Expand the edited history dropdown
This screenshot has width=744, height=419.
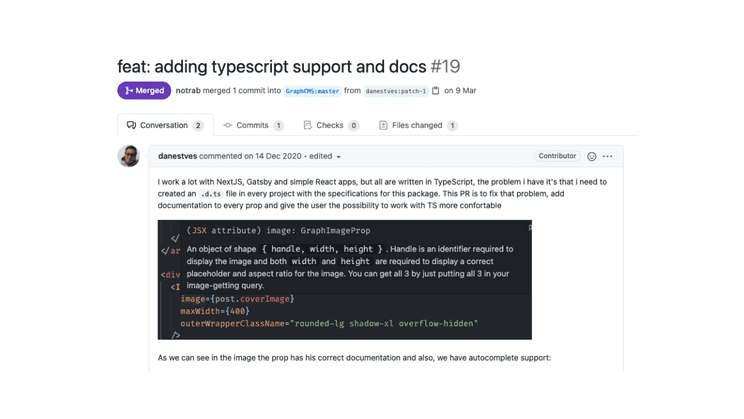pyautogui.click(x=339, y=157)
